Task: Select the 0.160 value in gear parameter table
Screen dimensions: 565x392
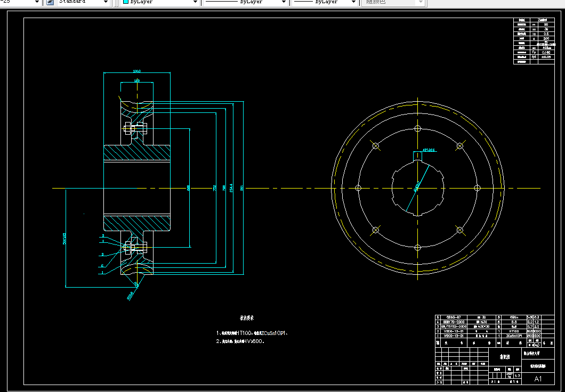Action: click(546, 53)
